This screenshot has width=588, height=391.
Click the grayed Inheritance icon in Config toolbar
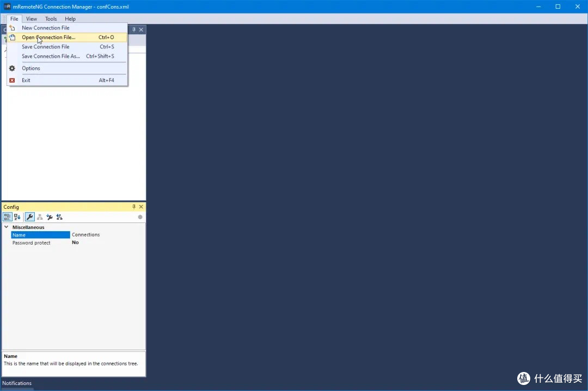click(40, 217)
